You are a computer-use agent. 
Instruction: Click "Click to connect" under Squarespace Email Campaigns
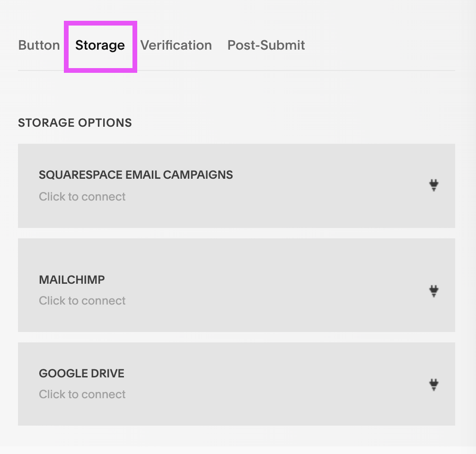pyautogui.click(x=82, y=197)
